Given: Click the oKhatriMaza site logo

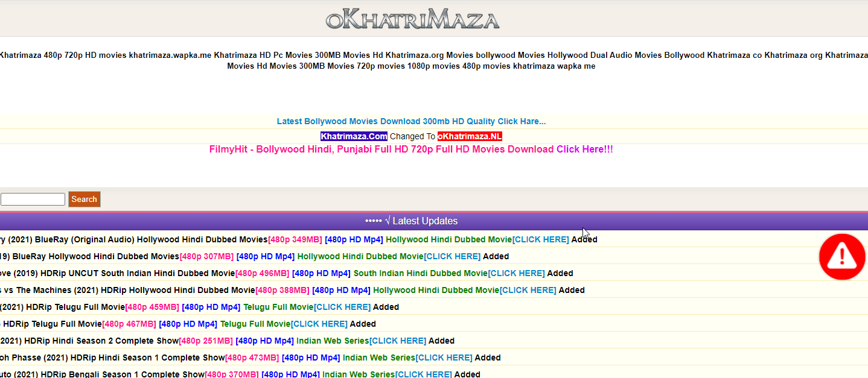Looking at the screenshot, I should (413, 19).
